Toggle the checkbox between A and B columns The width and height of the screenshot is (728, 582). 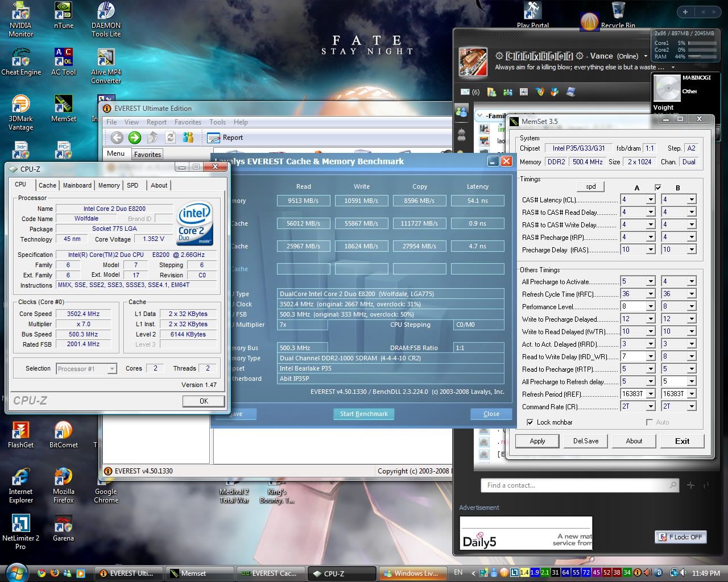click(658, 188)
